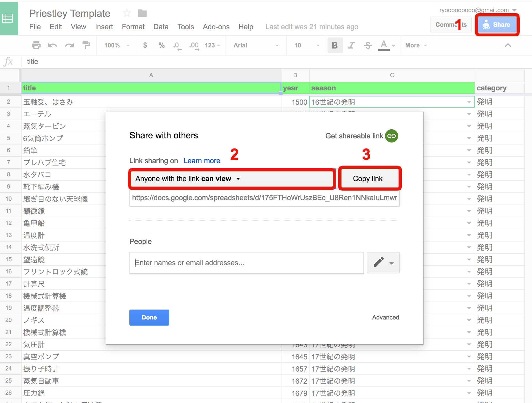Open the Add-ons menu
Screen dimensions: 532x403
pyautogui.click(x=216, y=27)
